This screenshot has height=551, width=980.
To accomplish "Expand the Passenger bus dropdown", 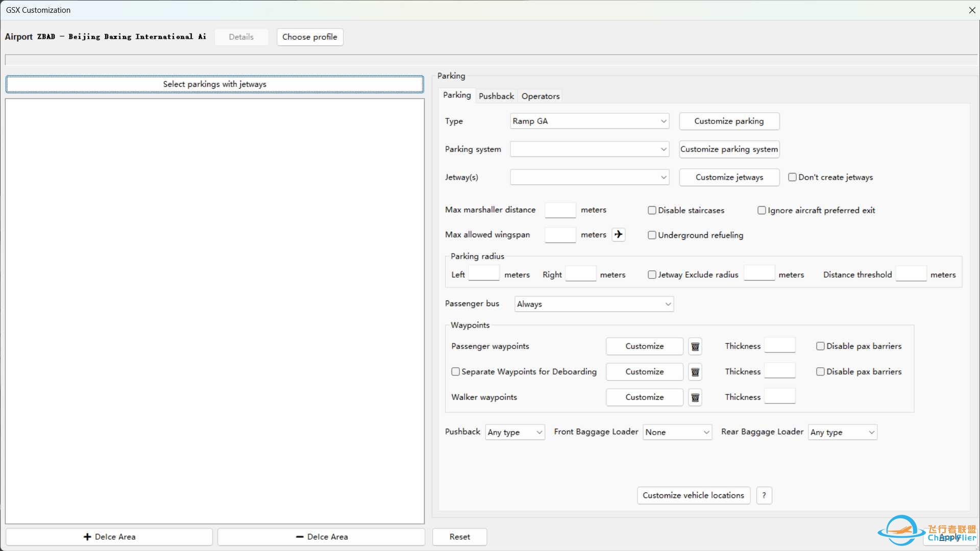I will point(594,304).
